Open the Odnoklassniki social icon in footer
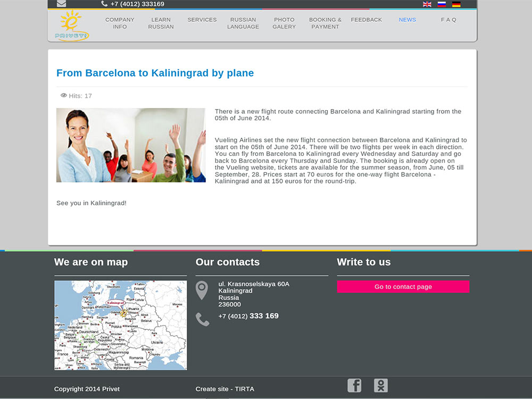This screenshot has height=399, width=532. 381,385
